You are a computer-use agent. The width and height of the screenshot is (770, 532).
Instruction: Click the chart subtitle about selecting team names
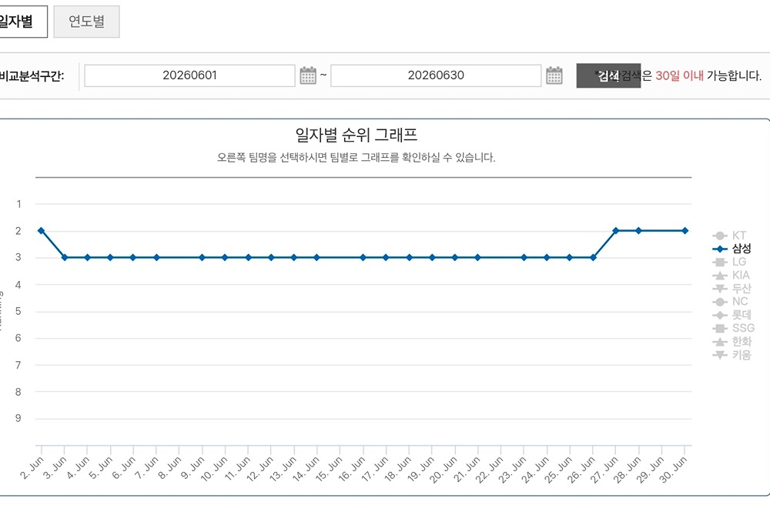[356, 158]
